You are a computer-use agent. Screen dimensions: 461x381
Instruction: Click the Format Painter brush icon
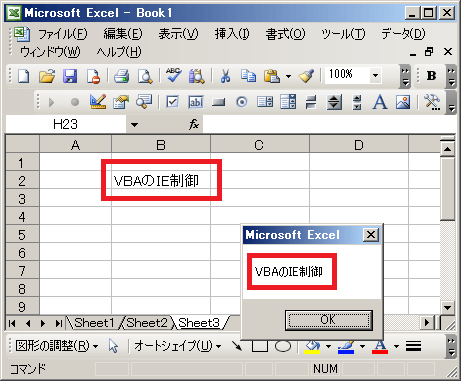coord(306,76)
